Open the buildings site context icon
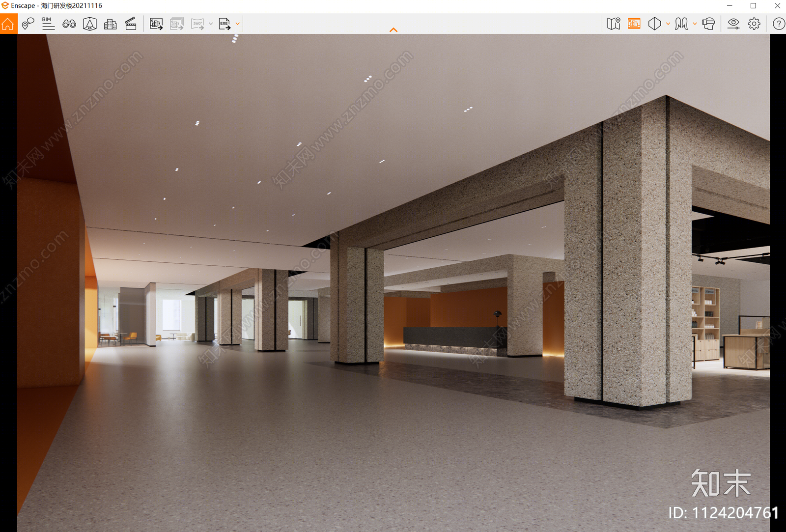 tap(111, 24)
